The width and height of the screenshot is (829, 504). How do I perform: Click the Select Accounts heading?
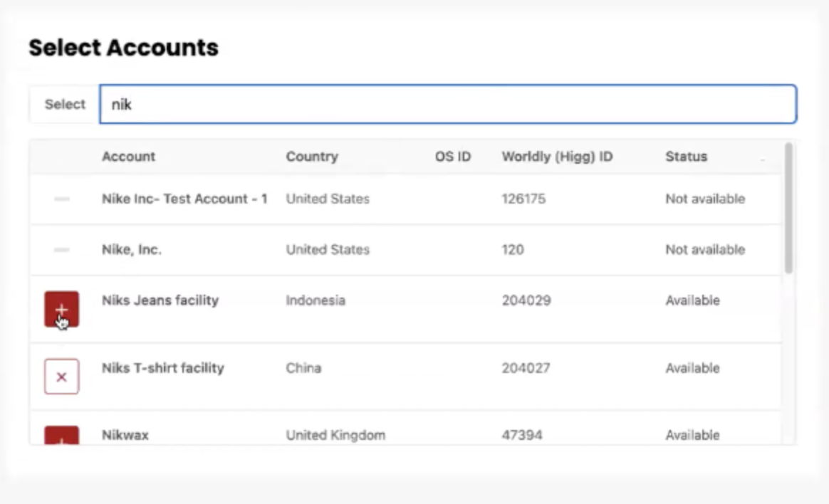coord(123,48)
